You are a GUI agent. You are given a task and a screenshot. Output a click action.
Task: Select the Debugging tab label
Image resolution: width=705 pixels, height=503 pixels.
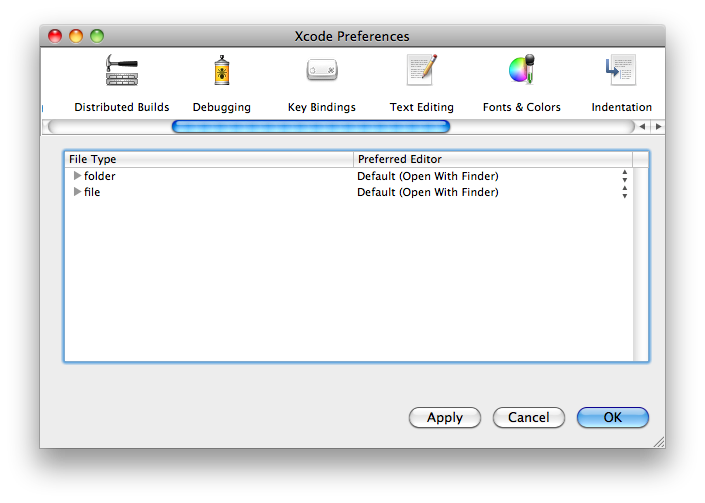pyautogui.click(x=221, y=107)
